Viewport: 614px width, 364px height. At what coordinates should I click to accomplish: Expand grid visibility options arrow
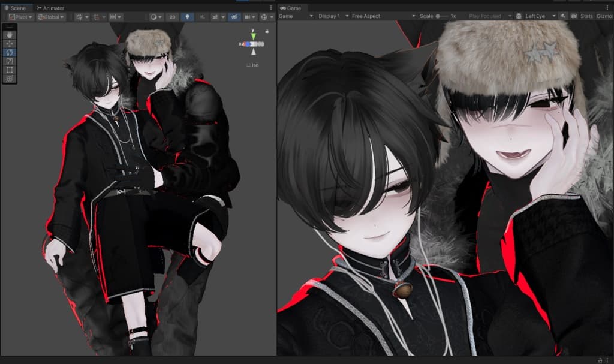coord(87,17)
